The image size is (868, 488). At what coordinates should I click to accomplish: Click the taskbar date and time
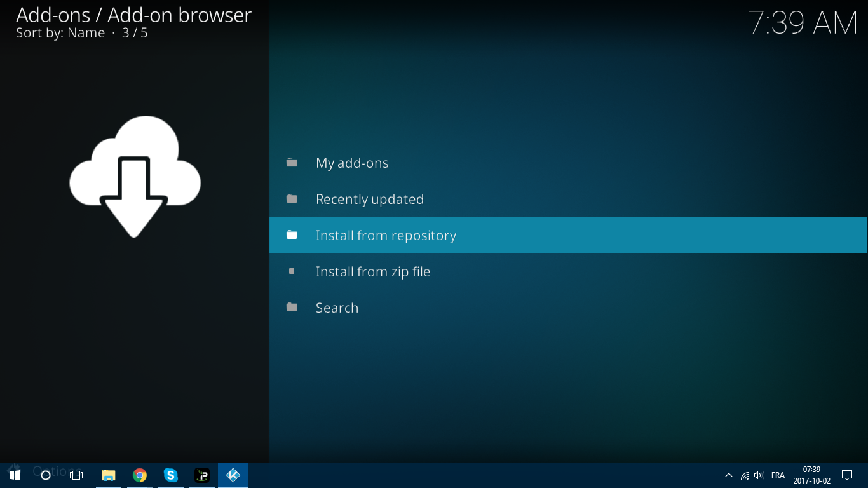(811, 475)
